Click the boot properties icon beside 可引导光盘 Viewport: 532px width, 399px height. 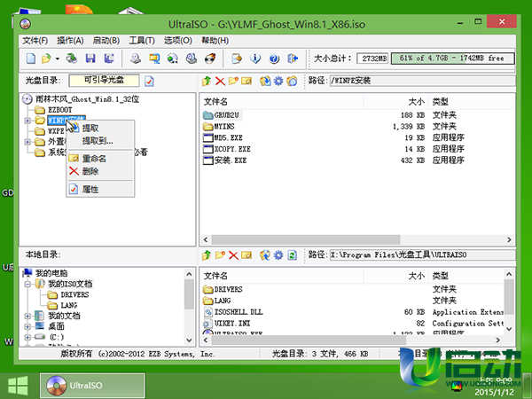point(149,81)
